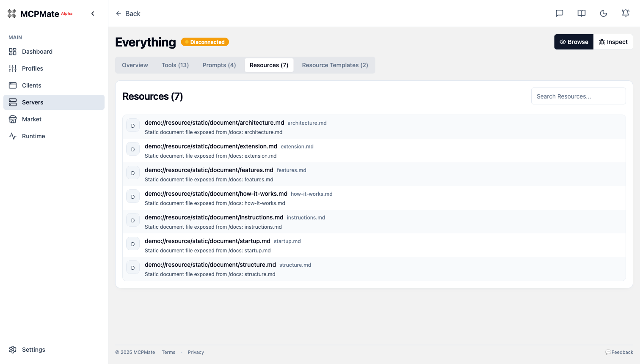640x364 pixels.
Task: Click the D avatar beside structure.md
Action: (x=133, y=268)
